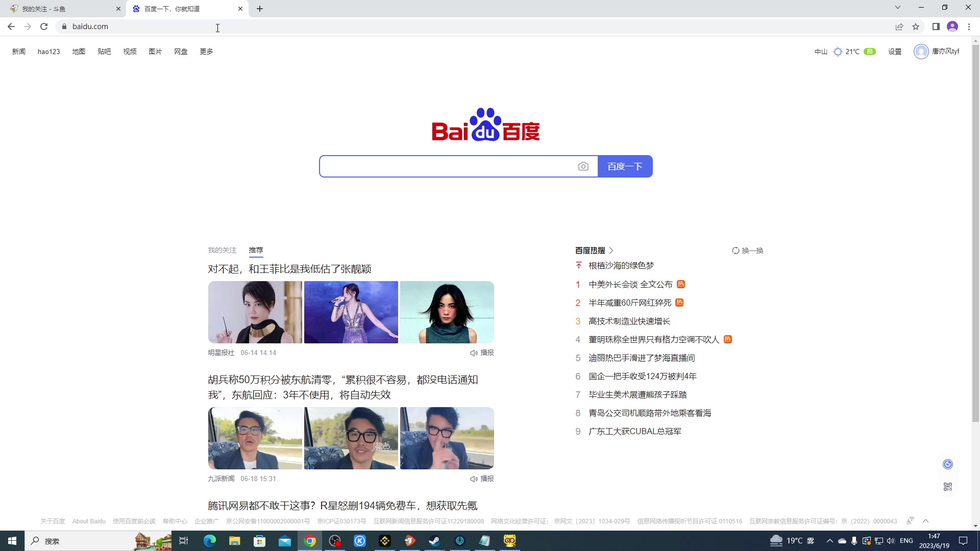This screenshot has height=551, width=980.
Task: Close the 斗鱼 tab
Action: coord(118,9)
